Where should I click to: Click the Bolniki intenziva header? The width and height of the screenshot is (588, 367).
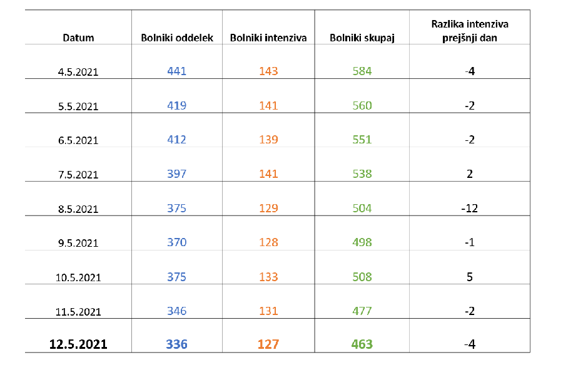268,38
